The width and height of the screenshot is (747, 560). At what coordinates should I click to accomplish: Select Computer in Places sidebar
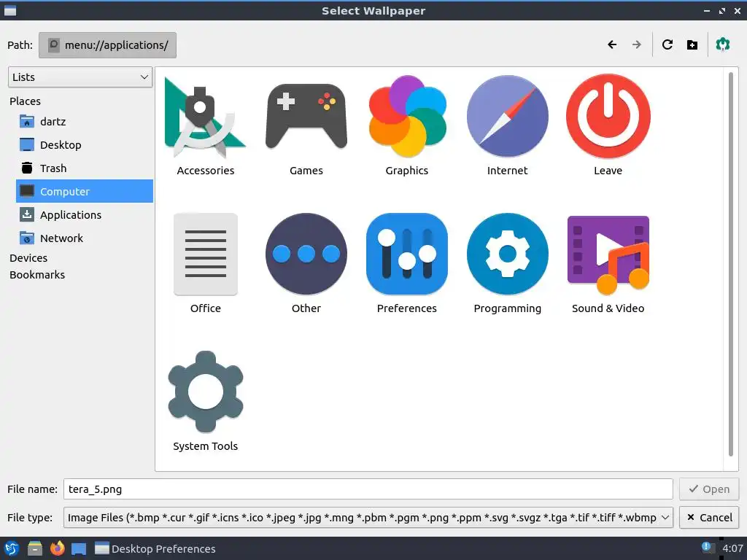pyautogui.click(x=85, y=192)
